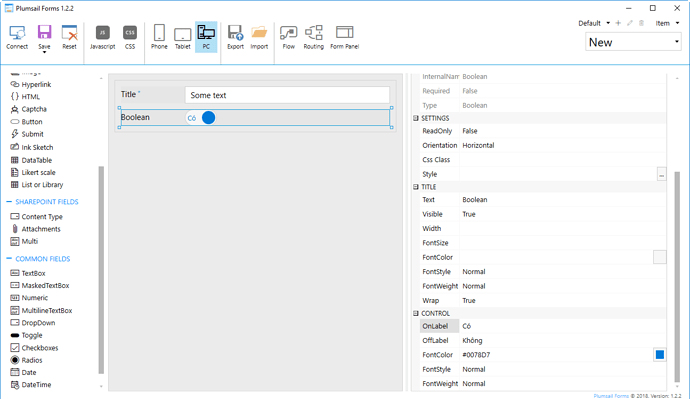Edit the Visible property value True
Screen dimensions: 690x400
coord(563,214)
